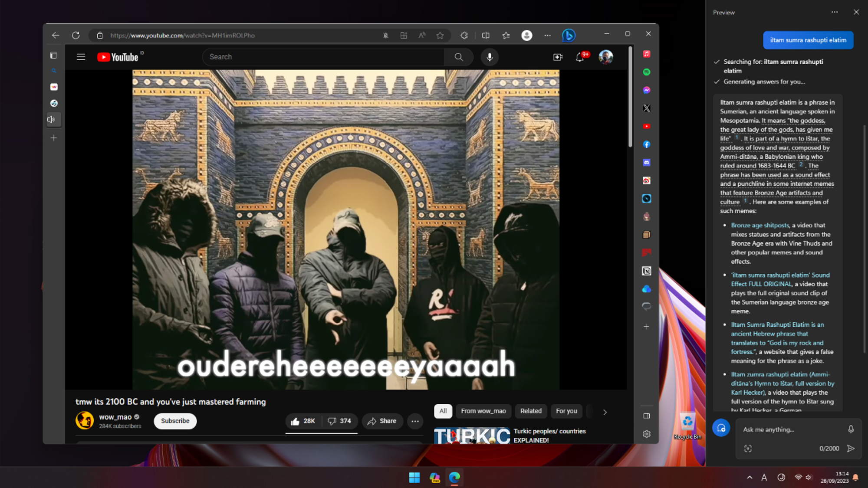Select the All filter chip
Viewport: 868px width, 488px height.
443,411
